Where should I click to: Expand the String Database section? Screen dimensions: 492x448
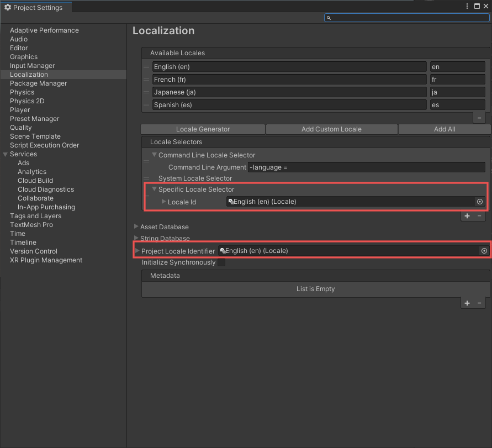135,239
